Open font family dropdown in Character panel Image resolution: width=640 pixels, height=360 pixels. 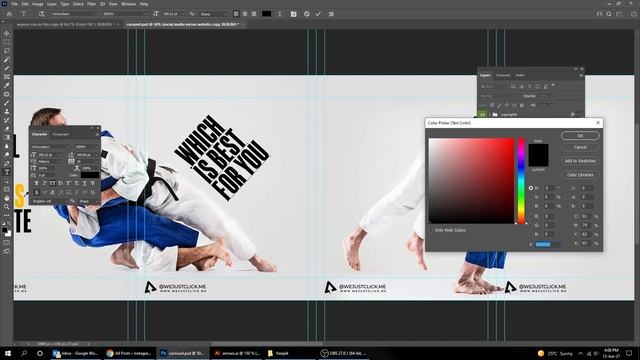click(51, 147)
